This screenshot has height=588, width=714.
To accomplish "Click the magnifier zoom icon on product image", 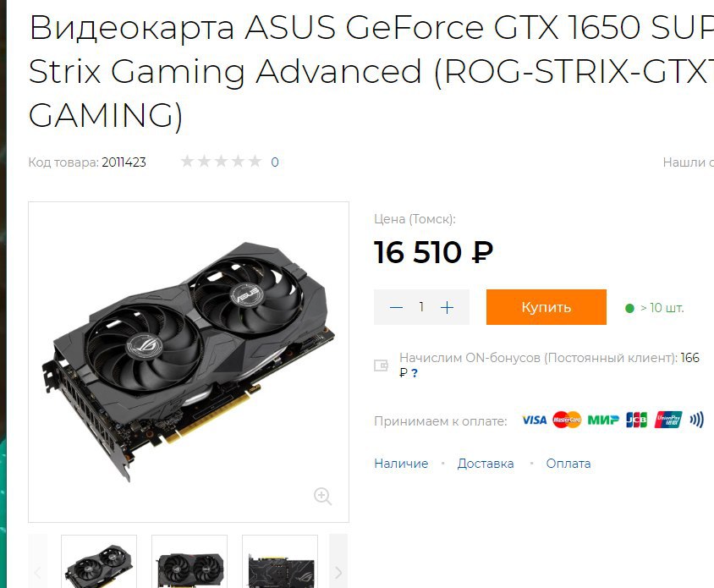I will coord(322,496).
